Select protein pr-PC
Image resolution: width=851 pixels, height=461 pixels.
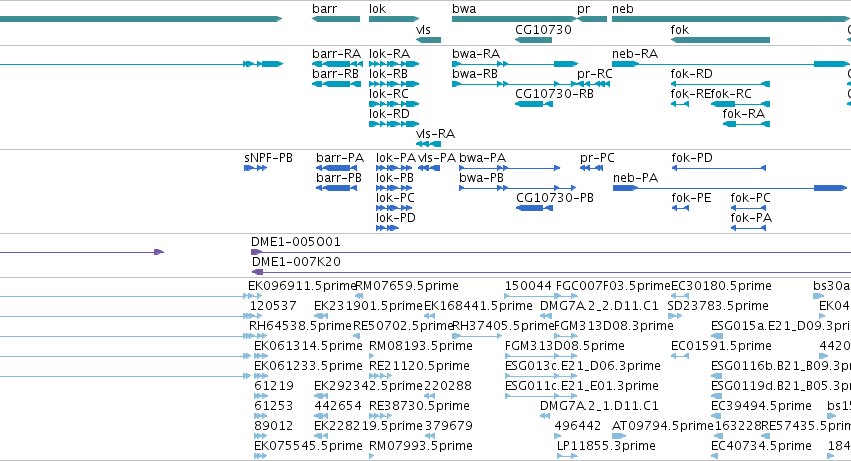click(597, 158)
